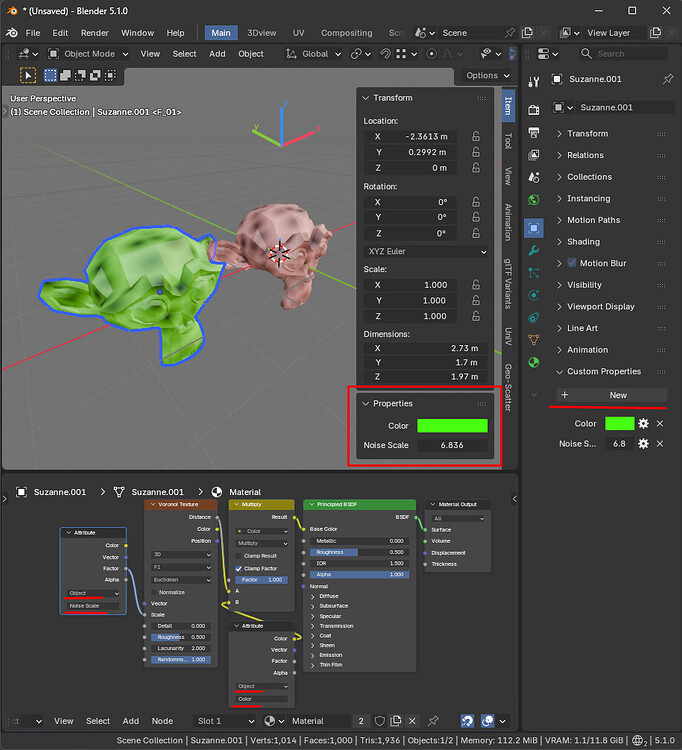Click the pin icon next to Suzanne.001
682x750 pixels.
(668, 79)
